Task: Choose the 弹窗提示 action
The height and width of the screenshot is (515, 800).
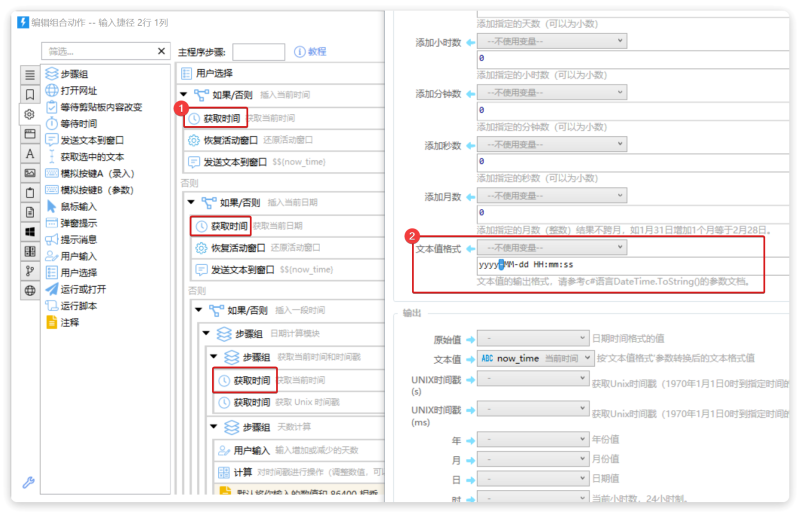Action: tap(71, 223)
